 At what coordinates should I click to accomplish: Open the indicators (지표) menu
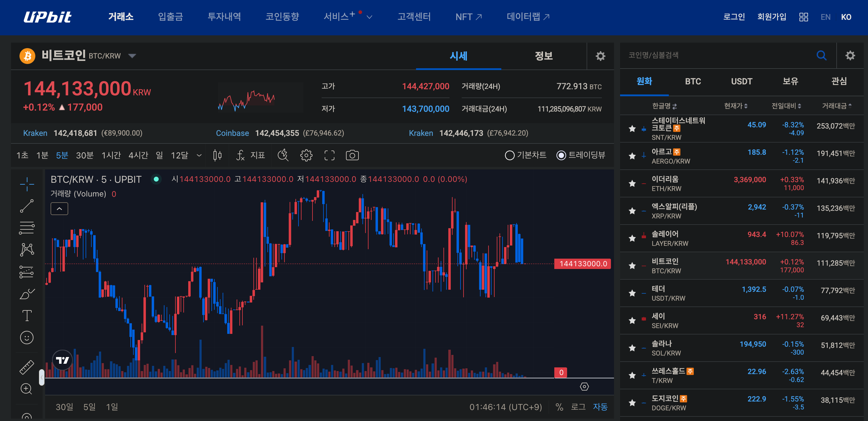[x=250, y=155]
